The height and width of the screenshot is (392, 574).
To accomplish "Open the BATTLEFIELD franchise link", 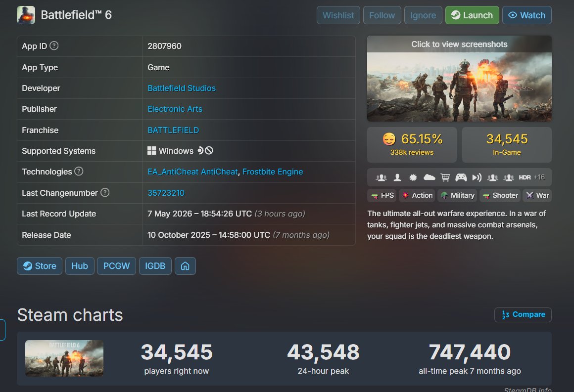I will [x=173, y=130].
